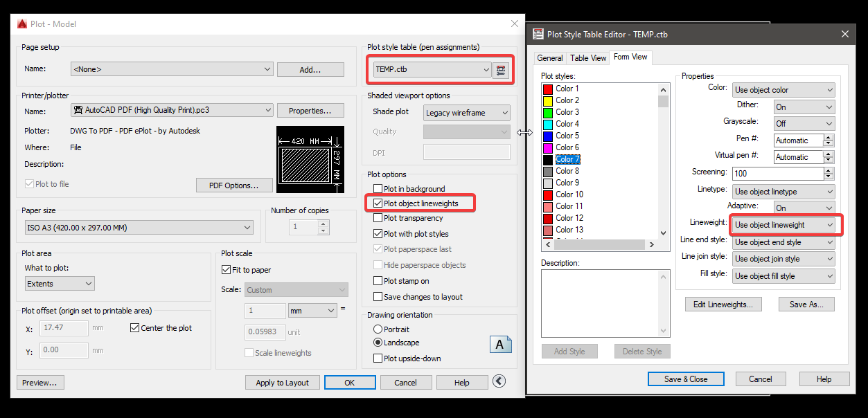Click the paper preview thumbnail image
Image resolution: width=868 pixels, height=418 pixels.
pyautogui.click(x=310, y=159)
